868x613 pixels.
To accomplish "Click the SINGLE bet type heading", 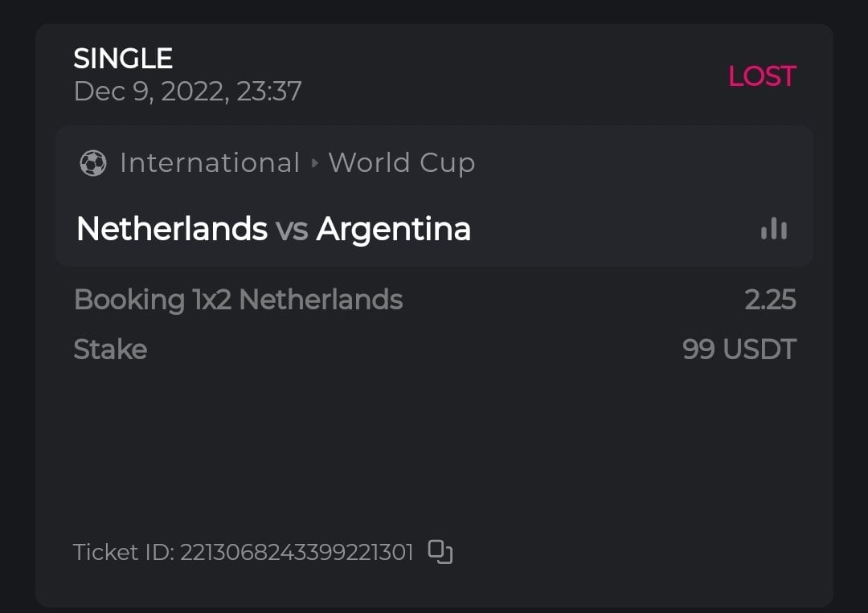I will 123,59.
